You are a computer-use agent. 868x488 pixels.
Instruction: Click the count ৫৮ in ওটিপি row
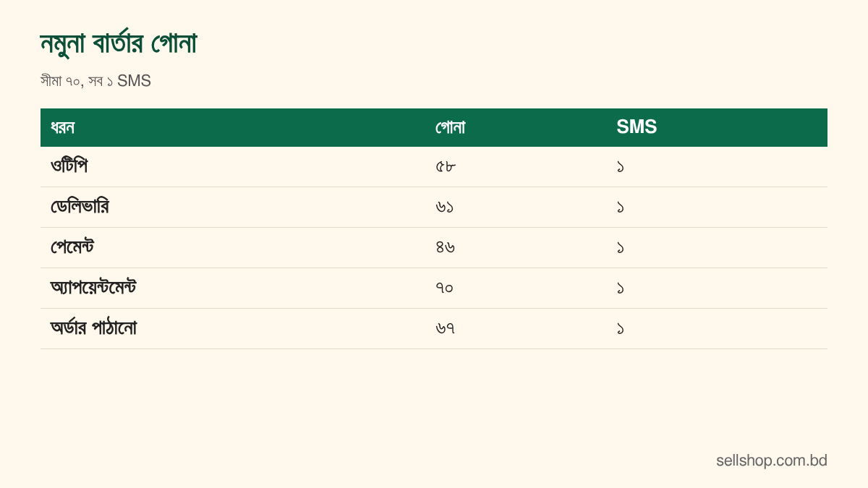click(x=446, y=166)
